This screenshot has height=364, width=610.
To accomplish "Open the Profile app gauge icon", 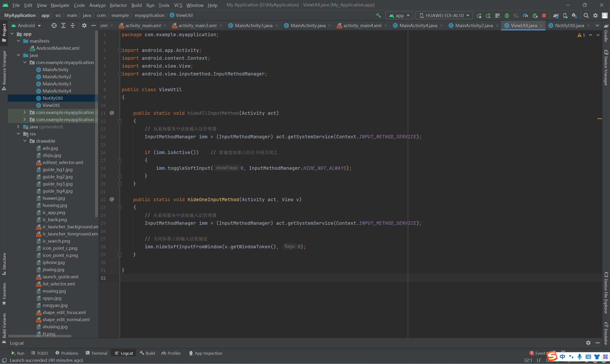I will (525, 15).
